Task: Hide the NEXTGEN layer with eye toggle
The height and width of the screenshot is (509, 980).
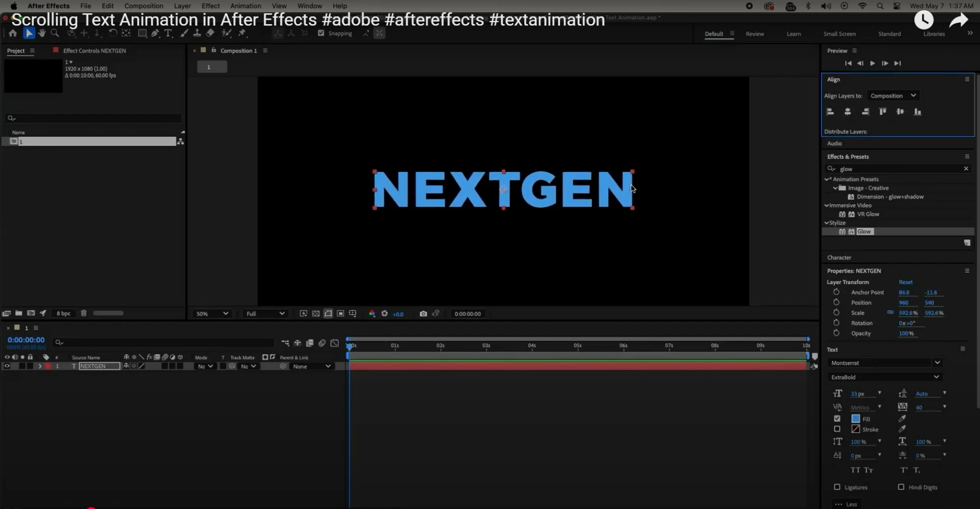Action: [x=7, y=366]
